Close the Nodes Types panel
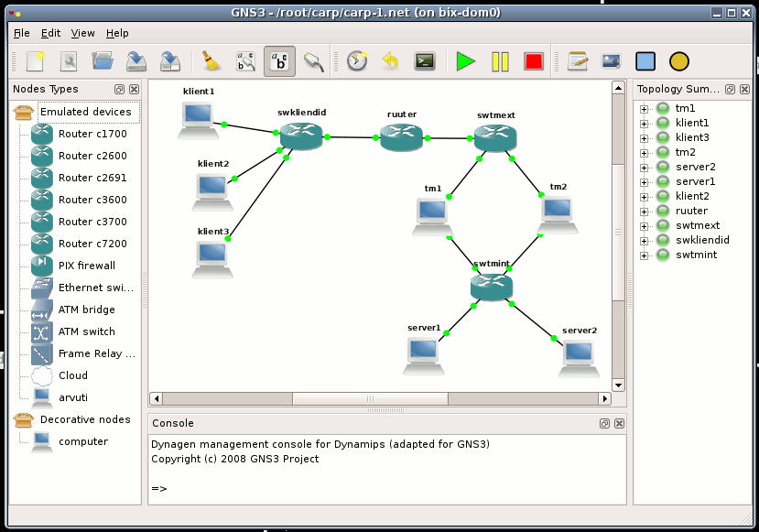 (134, 89)
